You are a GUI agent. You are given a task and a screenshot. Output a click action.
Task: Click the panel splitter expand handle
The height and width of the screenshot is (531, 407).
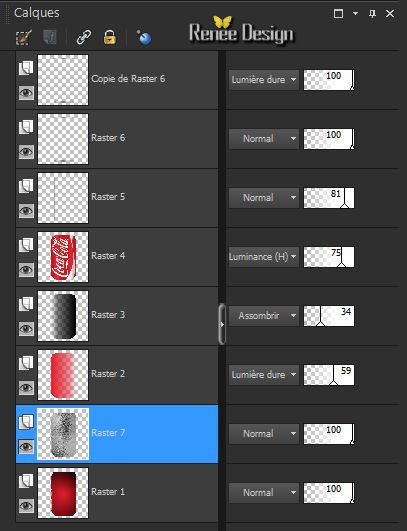click(222, 324)
